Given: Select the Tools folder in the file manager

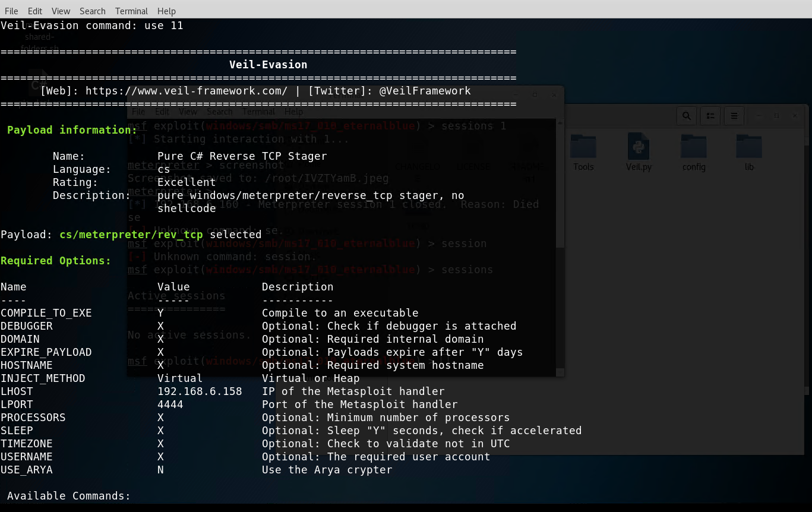Looking at the screenshot, I should coord(583,152).
